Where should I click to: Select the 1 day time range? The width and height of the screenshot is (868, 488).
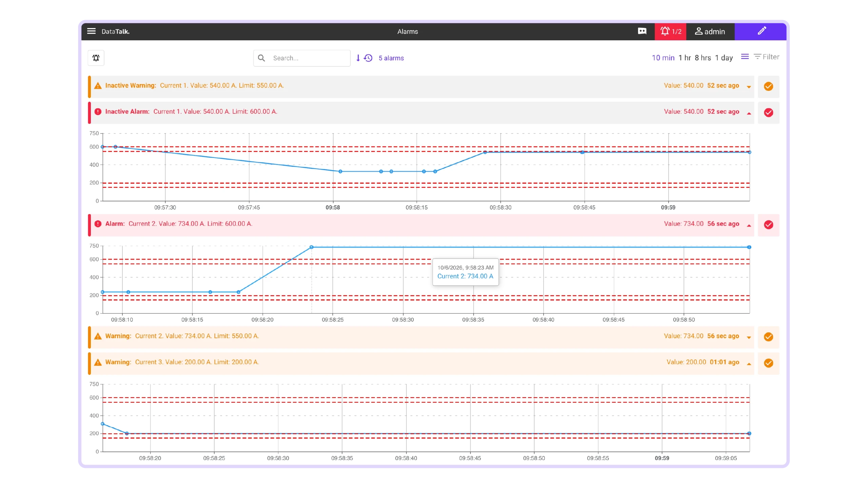coord(724,58)
